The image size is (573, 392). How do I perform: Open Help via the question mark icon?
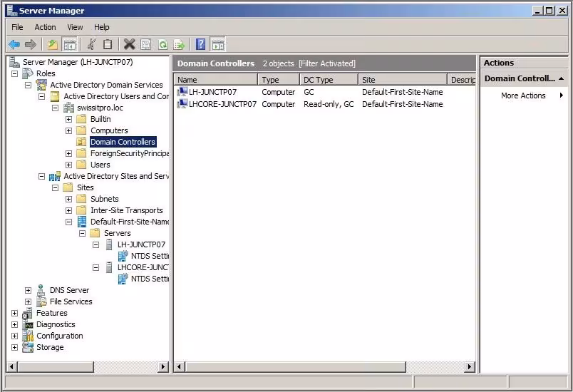200,44
